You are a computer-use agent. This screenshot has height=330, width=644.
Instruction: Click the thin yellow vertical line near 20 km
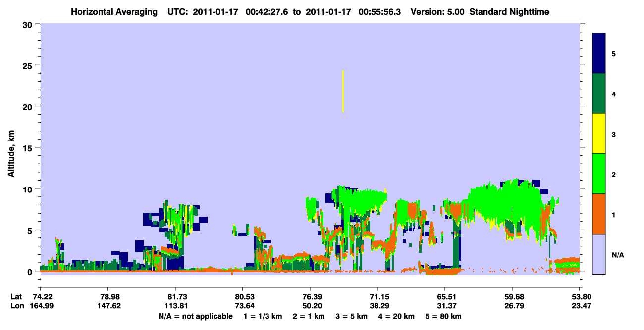coord(343,91)
